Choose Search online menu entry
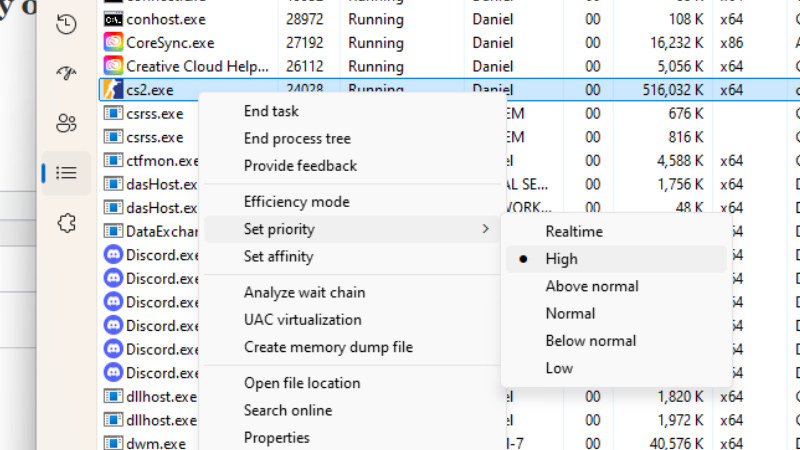The height and width of the screenshot is (450, 800). [288, 410]
